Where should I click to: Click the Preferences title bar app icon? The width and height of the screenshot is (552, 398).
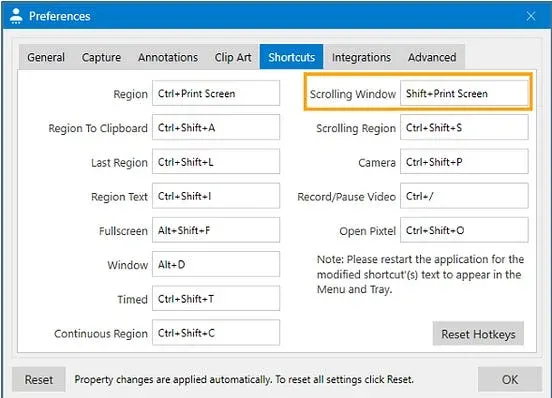pos(15,16)
